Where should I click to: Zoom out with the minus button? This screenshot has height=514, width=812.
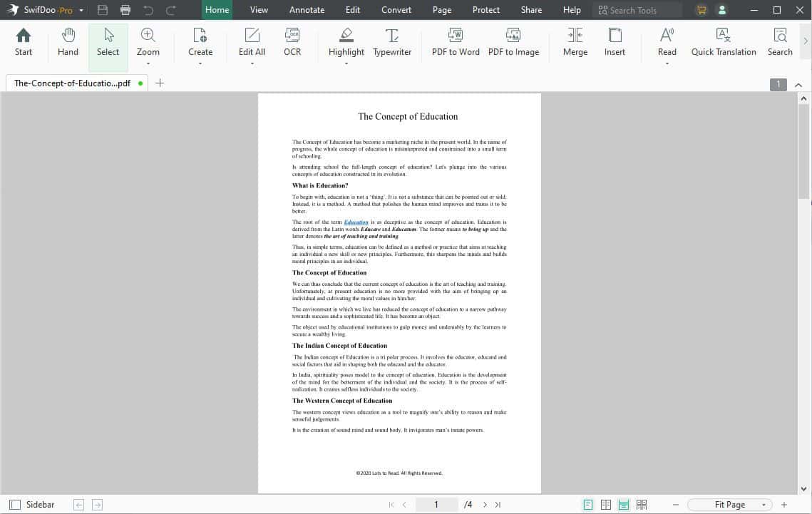click(676, 505)
